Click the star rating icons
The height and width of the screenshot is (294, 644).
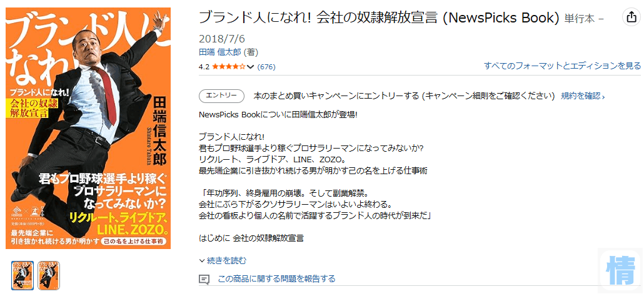tap(229, 67)
